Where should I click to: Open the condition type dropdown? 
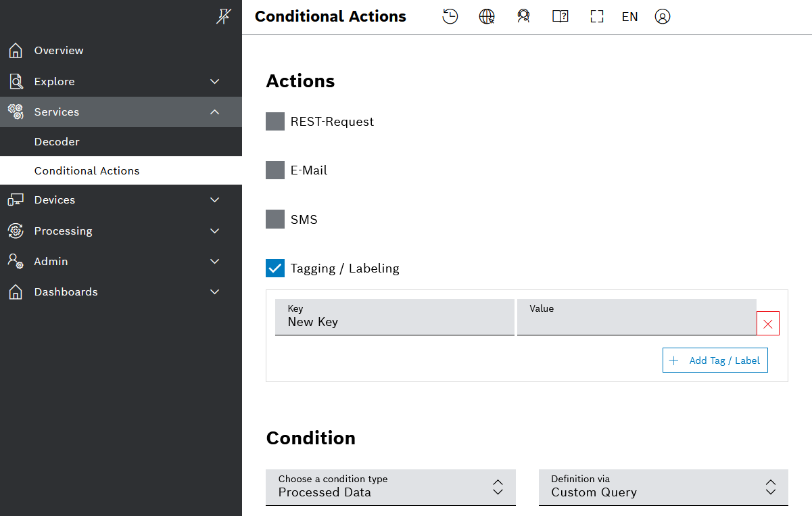click(391, 487)
